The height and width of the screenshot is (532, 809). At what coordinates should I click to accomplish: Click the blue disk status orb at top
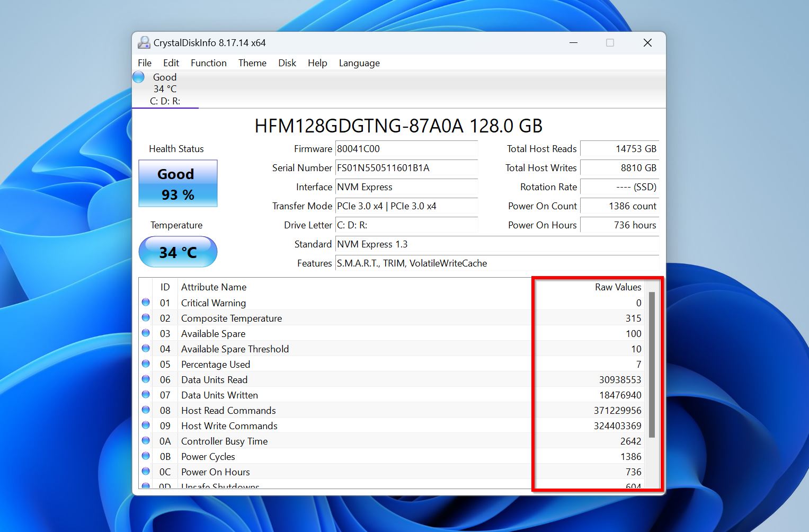click(x=138, y=77)
